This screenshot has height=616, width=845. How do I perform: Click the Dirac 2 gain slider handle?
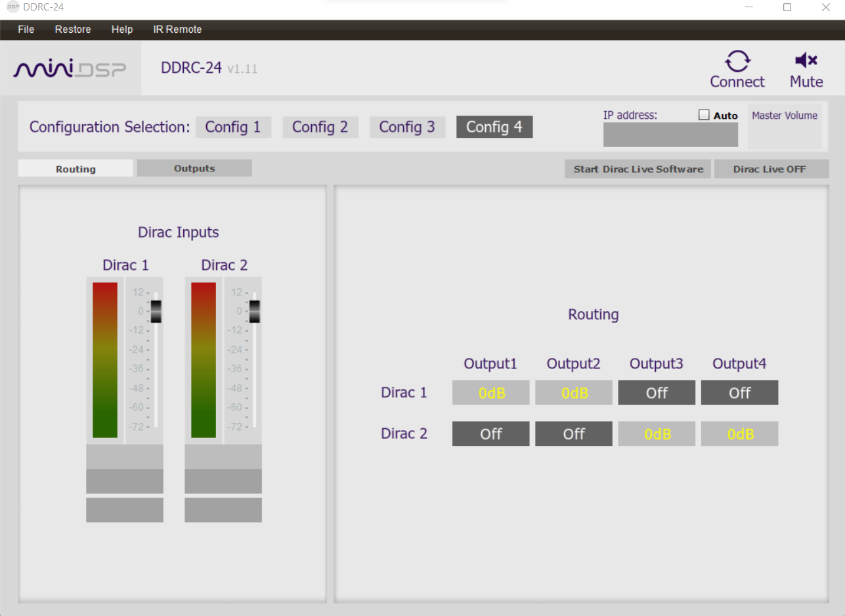click(x=255, y=311)
